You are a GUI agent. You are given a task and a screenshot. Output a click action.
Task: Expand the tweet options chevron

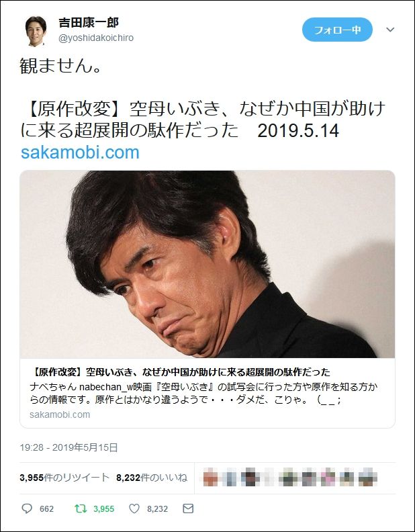pos(390,30)
